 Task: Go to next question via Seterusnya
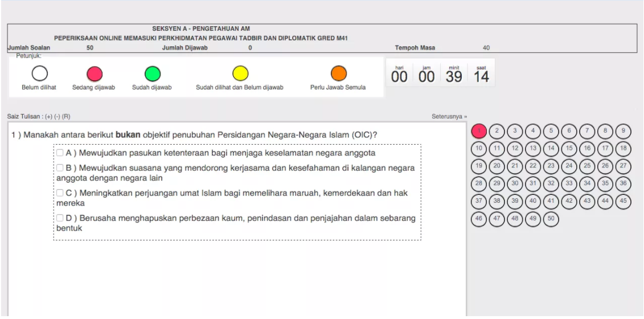(449, 116)
